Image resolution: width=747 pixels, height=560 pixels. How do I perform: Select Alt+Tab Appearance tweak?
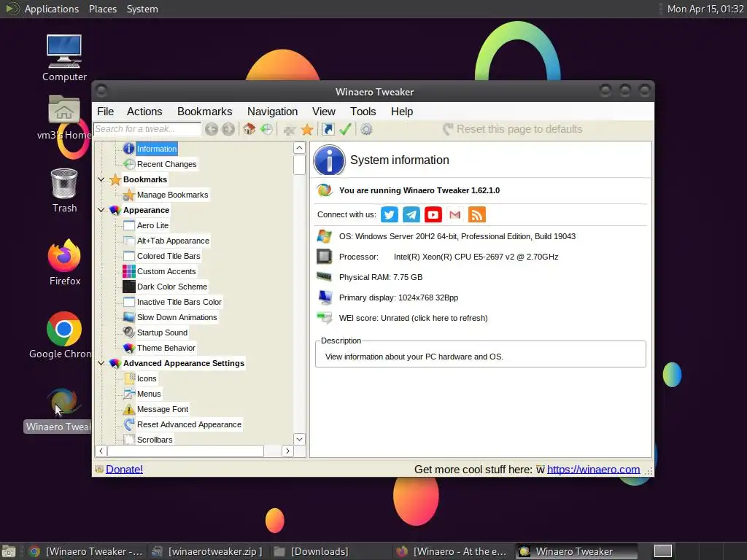pyautogui.click(x=173, y=241)
